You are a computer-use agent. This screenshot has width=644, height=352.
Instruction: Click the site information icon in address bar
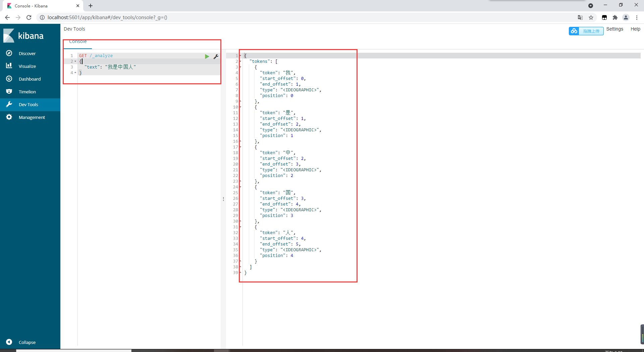(42, 17)
